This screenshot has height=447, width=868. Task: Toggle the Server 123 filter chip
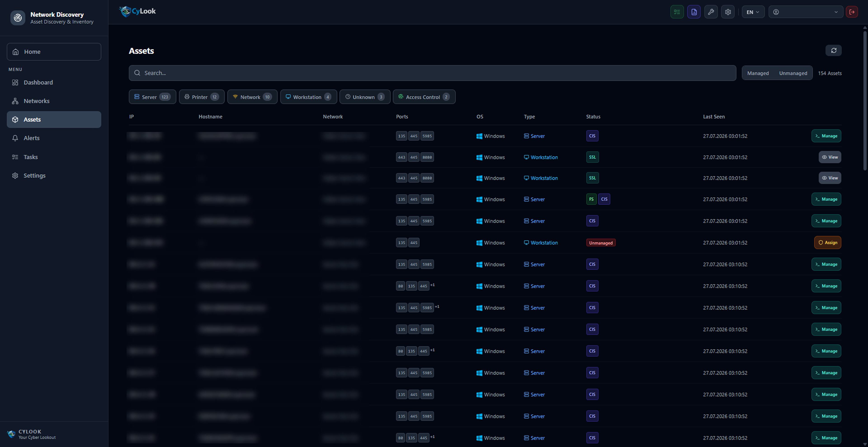152,97
